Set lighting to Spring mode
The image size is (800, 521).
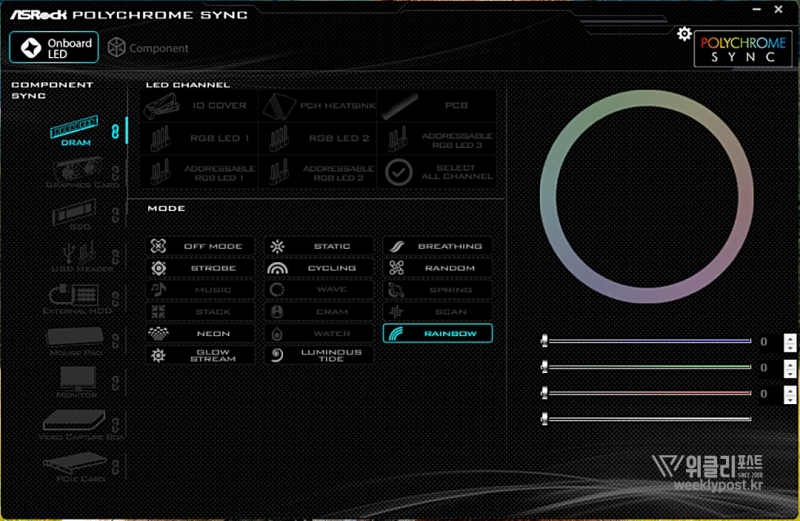(x=438, y=289)
